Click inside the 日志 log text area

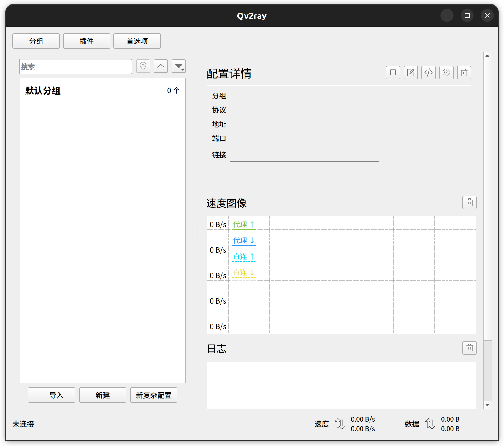pos(341,385)
